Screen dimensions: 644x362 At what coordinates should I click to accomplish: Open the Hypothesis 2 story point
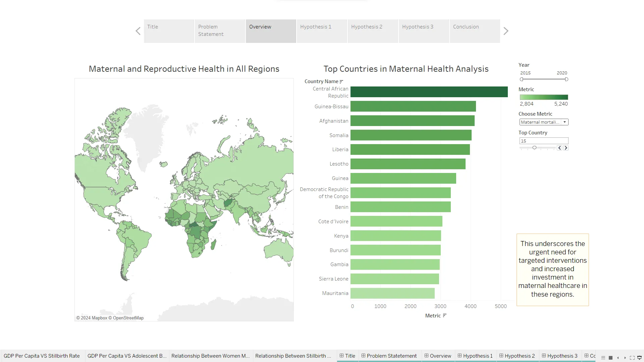pos(373,31)
